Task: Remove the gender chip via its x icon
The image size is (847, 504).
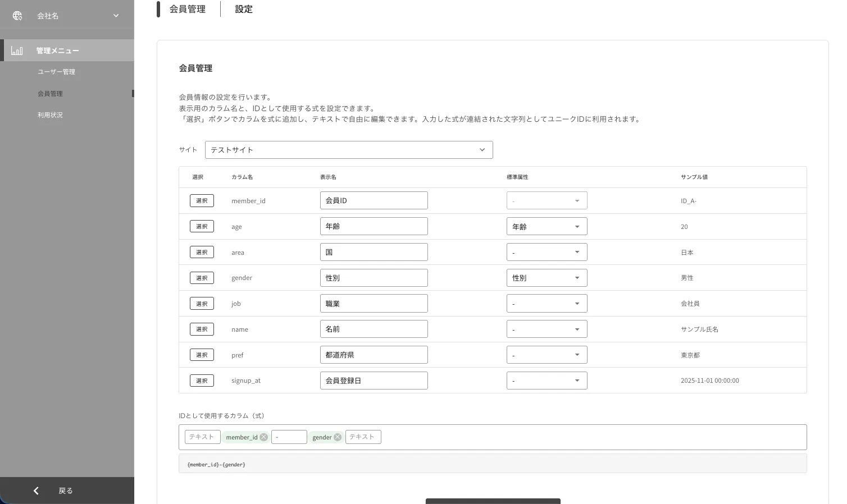Action: [338, 437]
